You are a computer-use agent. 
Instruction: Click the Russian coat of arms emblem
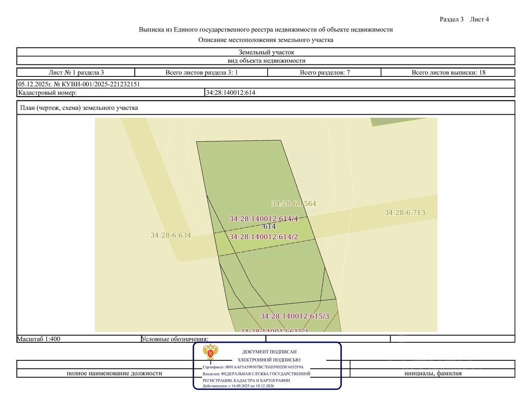click(x=211, y=352)
